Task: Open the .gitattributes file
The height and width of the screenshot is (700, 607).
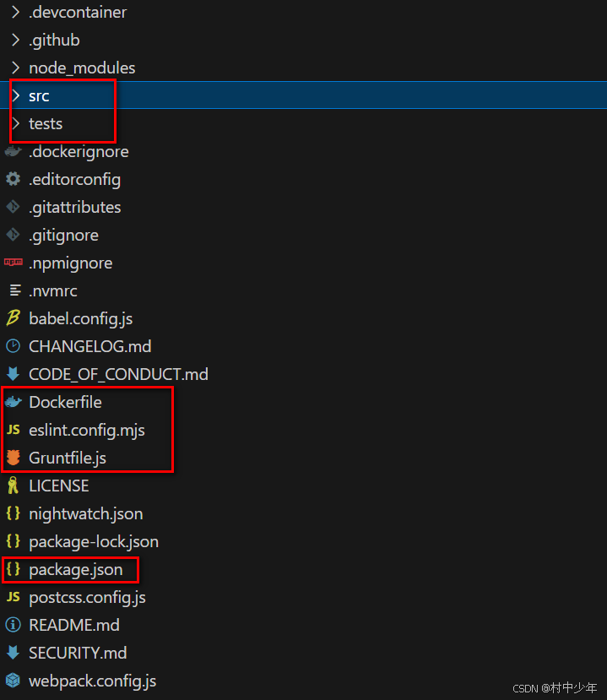Action: click(75, 208)
